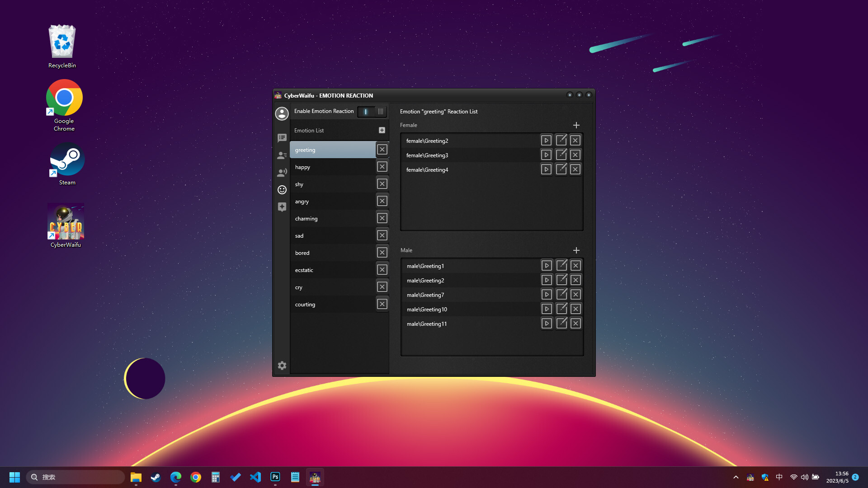Play the female\Greeting2 reaction
Image resolution: width=868 pixels, height=488 pixels.
546,140
